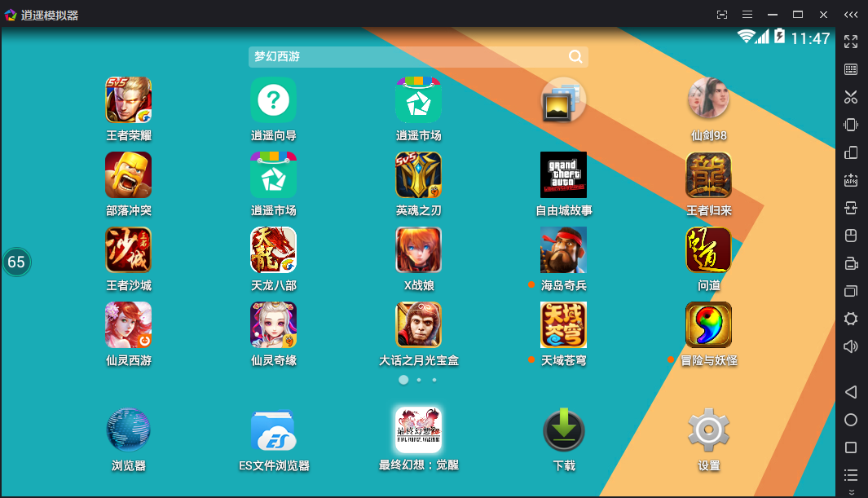Open the Android 设置 gear app
The image size is (868, 498).
[708, 430]
